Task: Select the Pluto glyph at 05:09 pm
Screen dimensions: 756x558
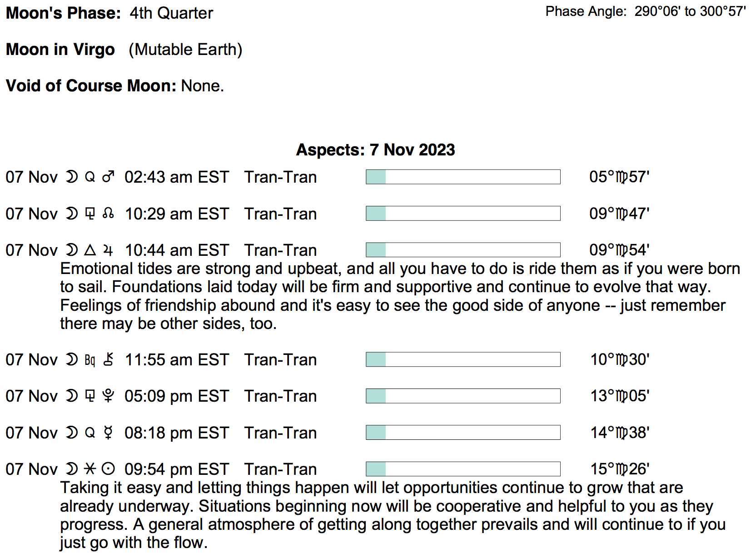Action: [108, 396]
